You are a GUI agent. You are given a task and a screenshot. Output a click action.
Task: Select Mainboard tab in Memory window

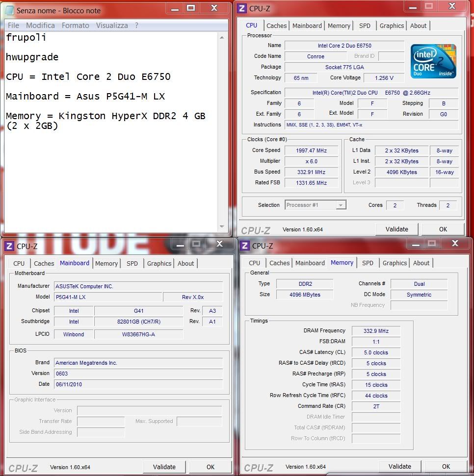310,263
